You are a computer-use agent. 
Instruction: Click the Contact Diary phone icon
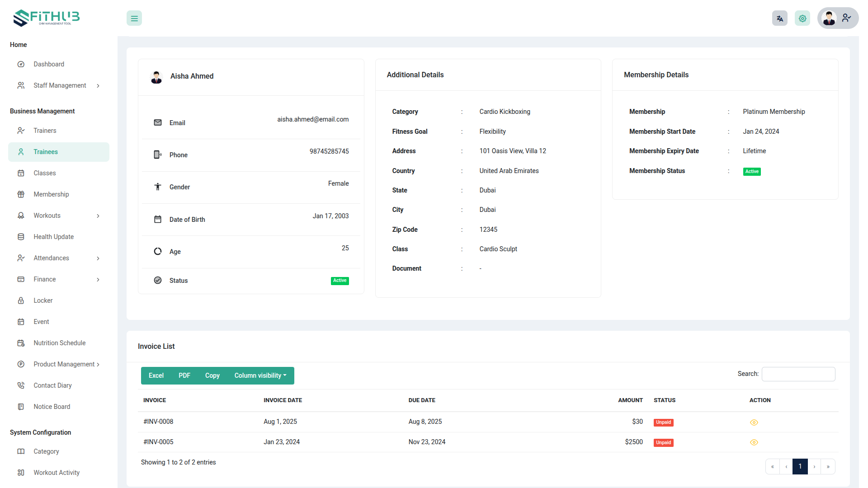21,385
